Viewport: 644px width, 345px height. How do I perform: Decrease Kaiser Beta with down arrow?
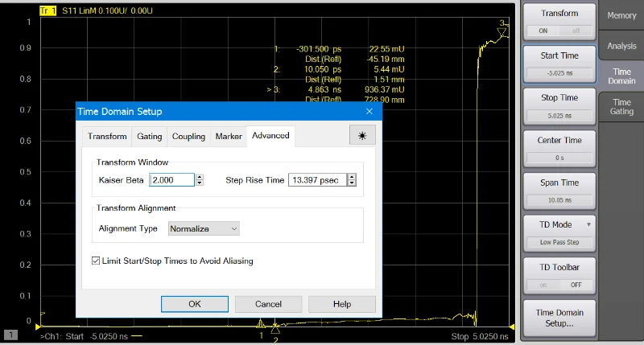200,183
